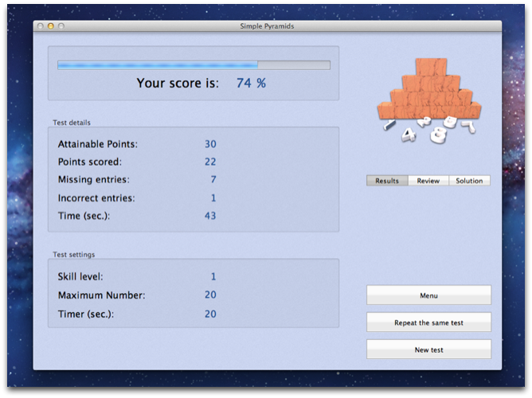Click Repeat the same test button
The image size is (532, 398).
tap(428, 322)
